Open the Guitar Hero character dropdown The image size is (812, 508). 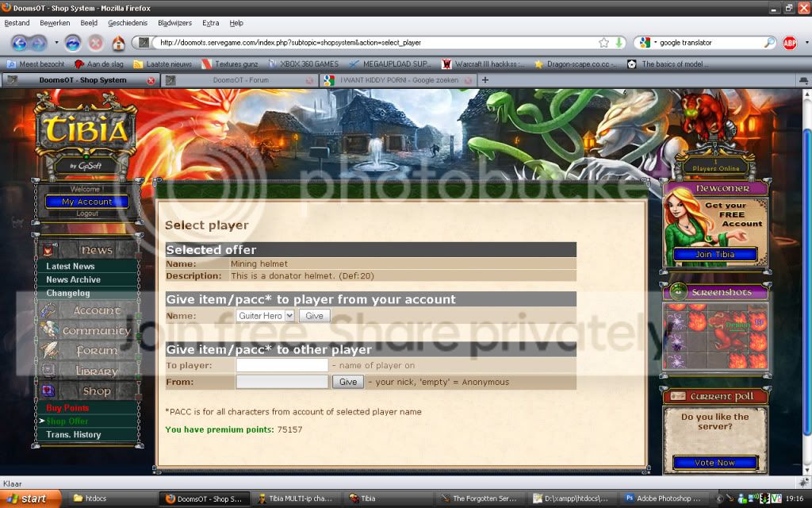click(265, 316)
